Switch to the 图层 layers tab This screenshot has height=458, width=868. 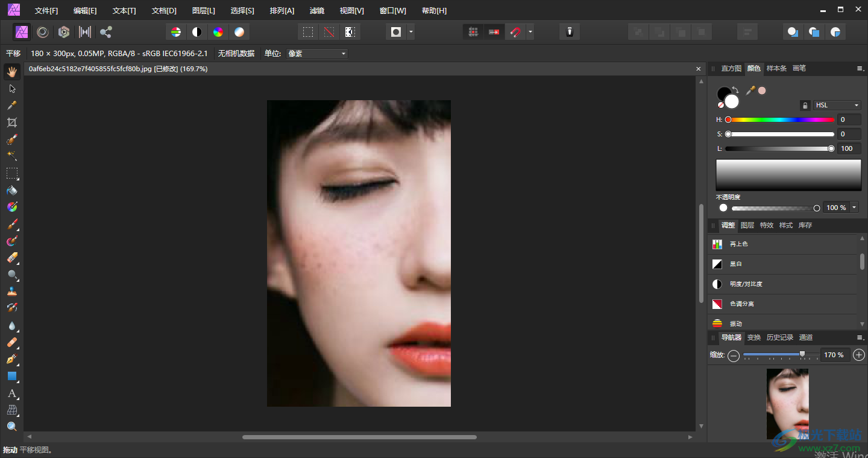coord(747,226)
